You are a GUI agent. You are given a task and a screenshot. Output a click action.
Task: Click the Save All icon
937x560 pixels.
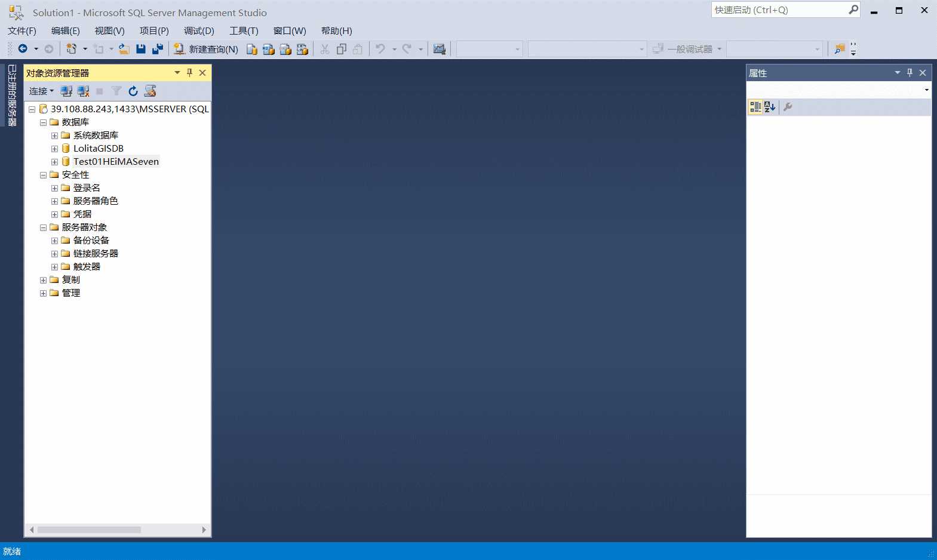(158, 49)
